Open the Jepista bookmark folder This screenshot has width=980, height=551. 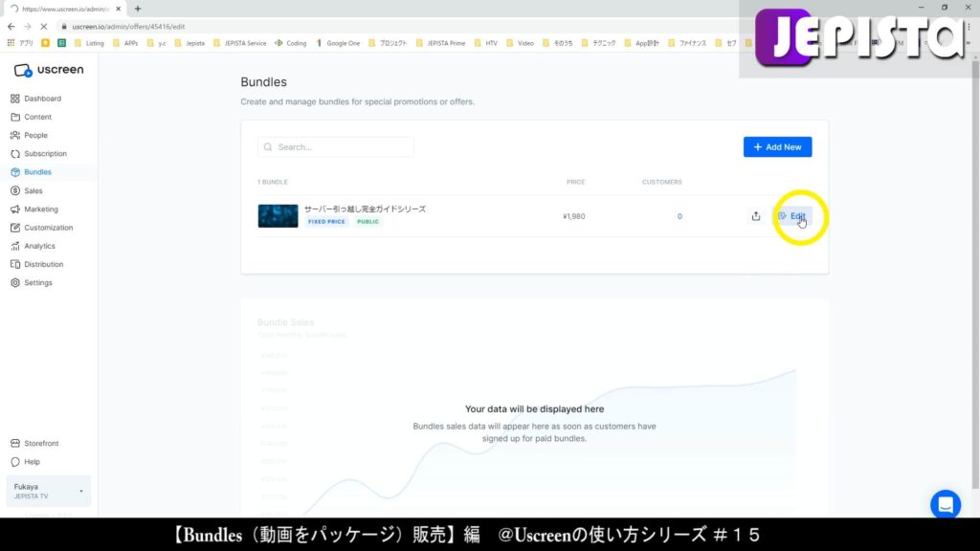click(x=189, y=43)
